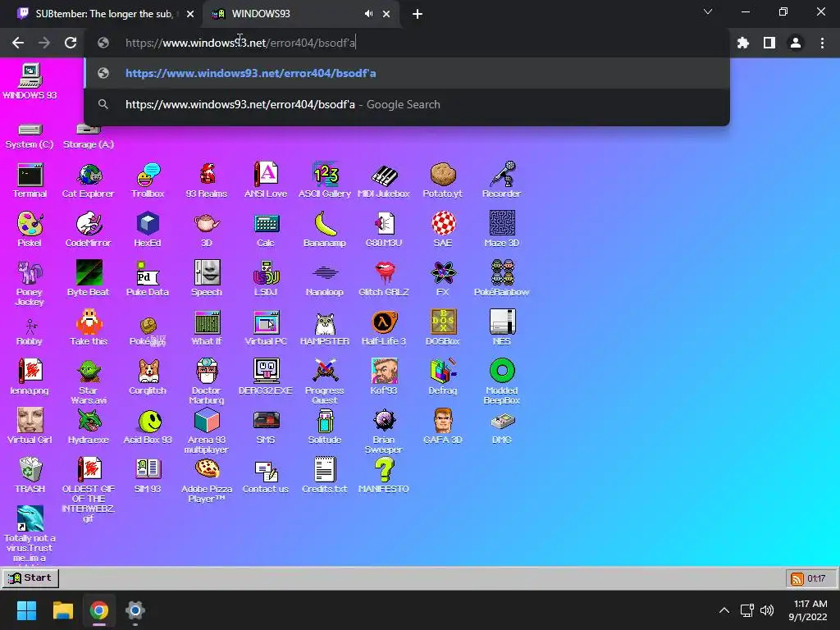The height and width of the screenshot is (630, 840).
Task: Click the browser reload button
Action: (x=71, y=43)
